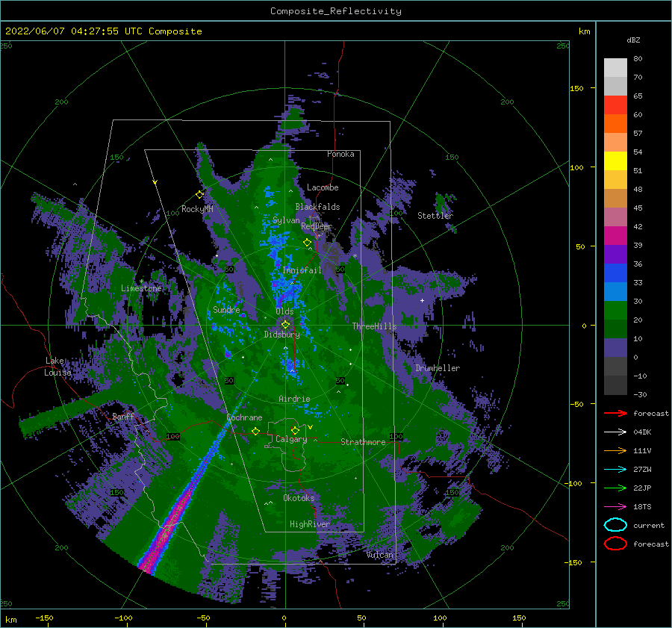Click the Strathmore label on the map
672x628 pixels.
click(x=363, y=442)
